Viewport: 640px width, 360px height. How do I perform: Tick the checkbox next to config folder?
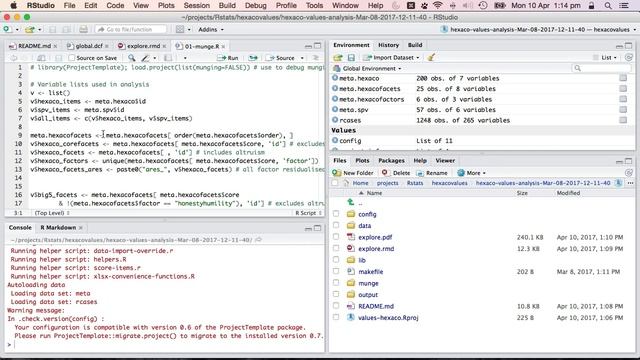pyautogui.click(x=336, y=213)
